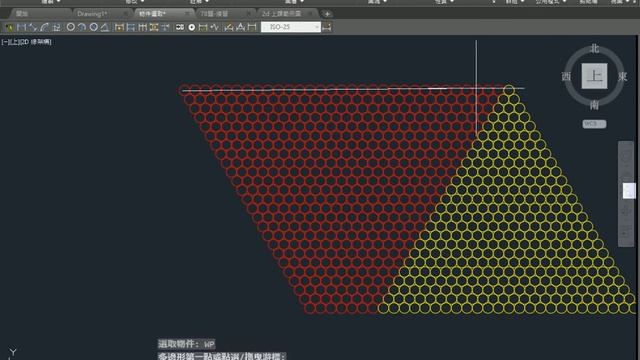This screenshot has width=640, height=360.
Task: Switch to the 70題-練習 file tab
Action: [214, 14]
